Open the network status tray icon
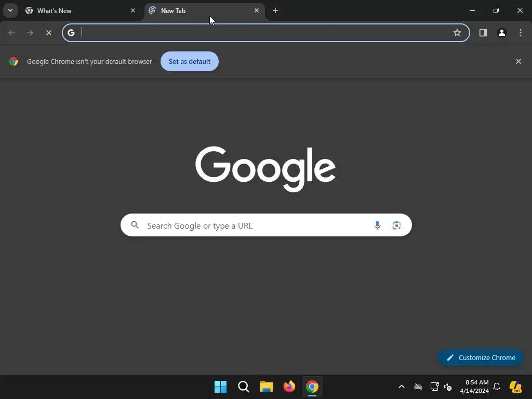532x399 pixels. click(434, 387)
